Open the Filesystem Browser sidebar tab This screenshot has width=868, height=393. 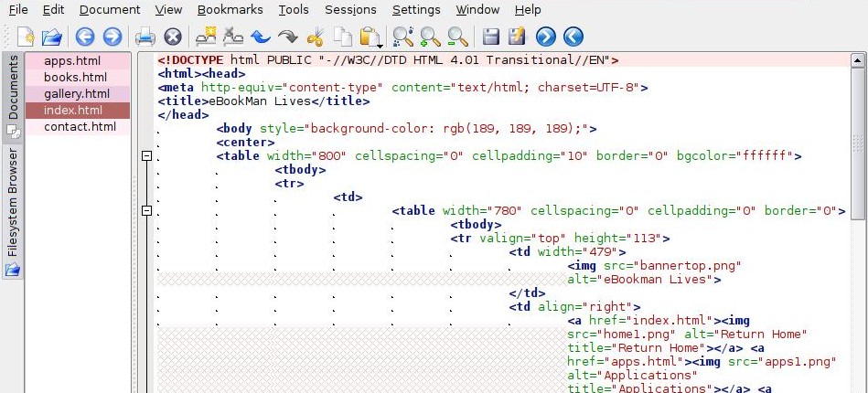coord(14,211)
